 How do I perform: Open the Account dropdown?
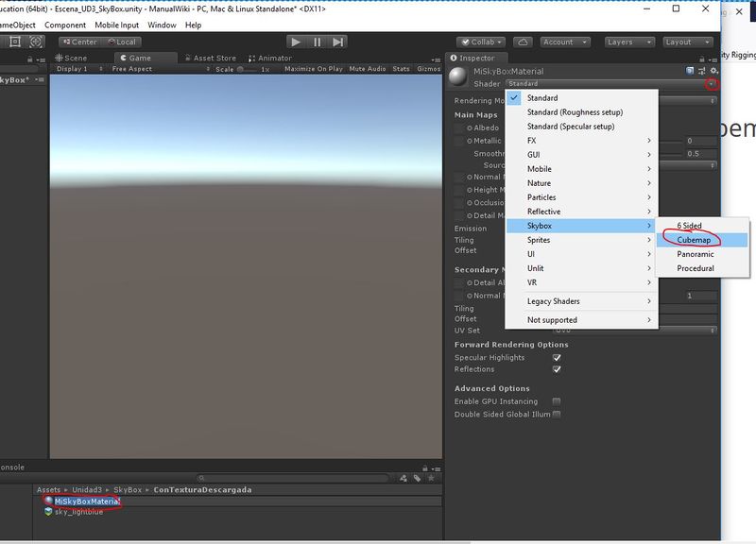[x=565, y=42]
